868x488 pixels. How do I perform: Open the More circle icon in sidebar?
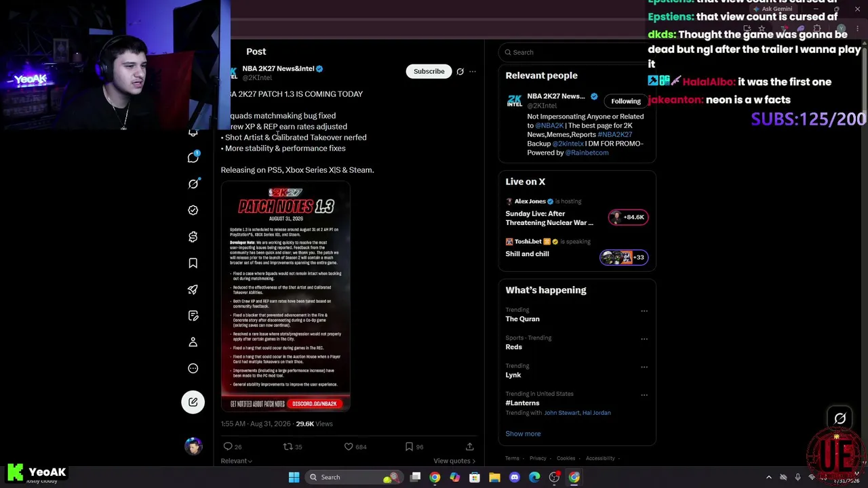[193, 369]
